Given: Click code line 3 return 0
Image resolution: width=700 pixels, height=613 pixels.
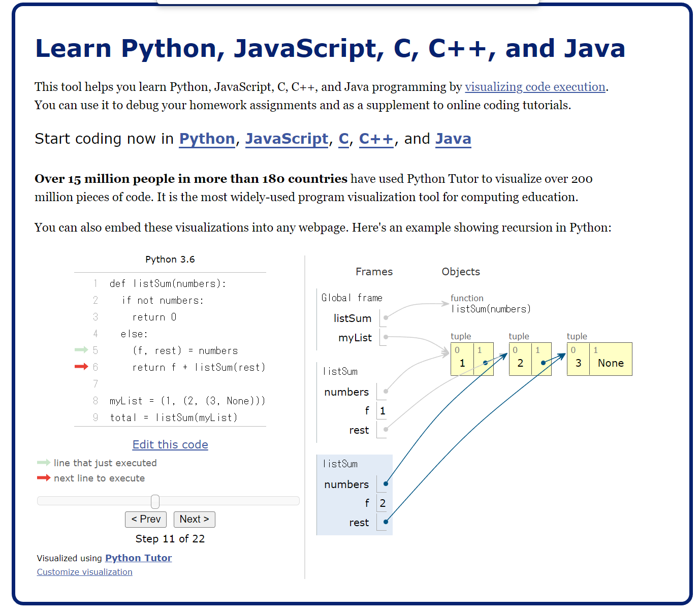Looking at the screenshot, I should [154, 317].
